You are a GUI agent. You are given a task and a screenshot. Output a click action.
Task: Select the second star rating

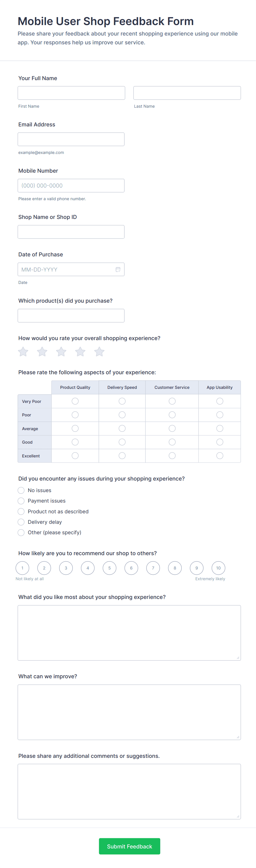click(42, 352)
